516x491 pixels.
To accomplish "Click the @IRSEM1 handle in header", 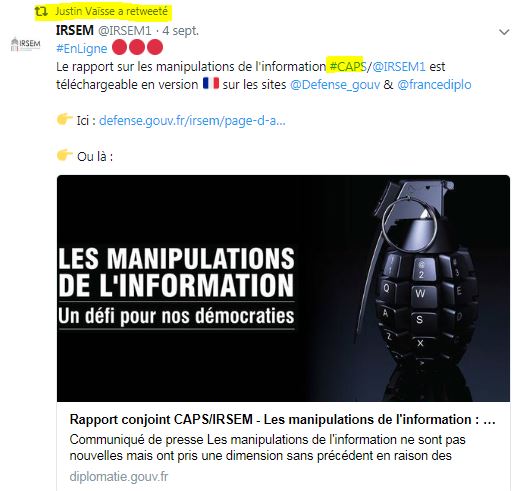I will pyautogui.click(x=125, y=31).
